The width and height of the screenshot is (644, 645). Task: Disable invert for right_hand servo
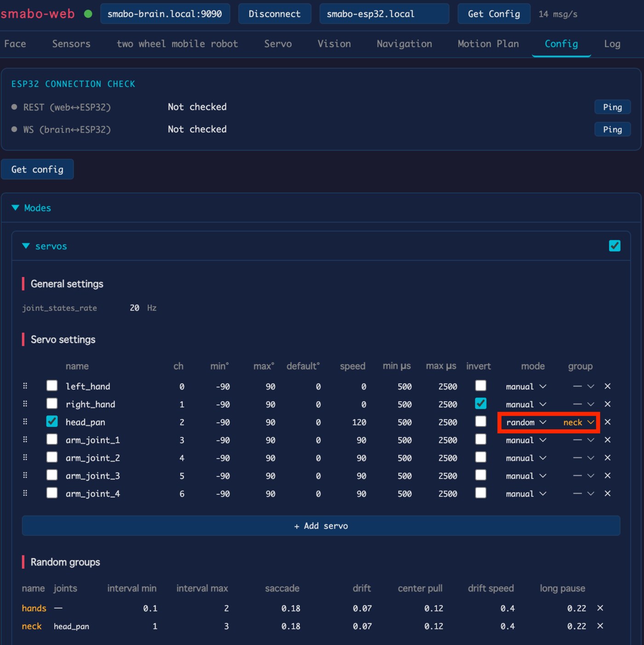[481, 403]
